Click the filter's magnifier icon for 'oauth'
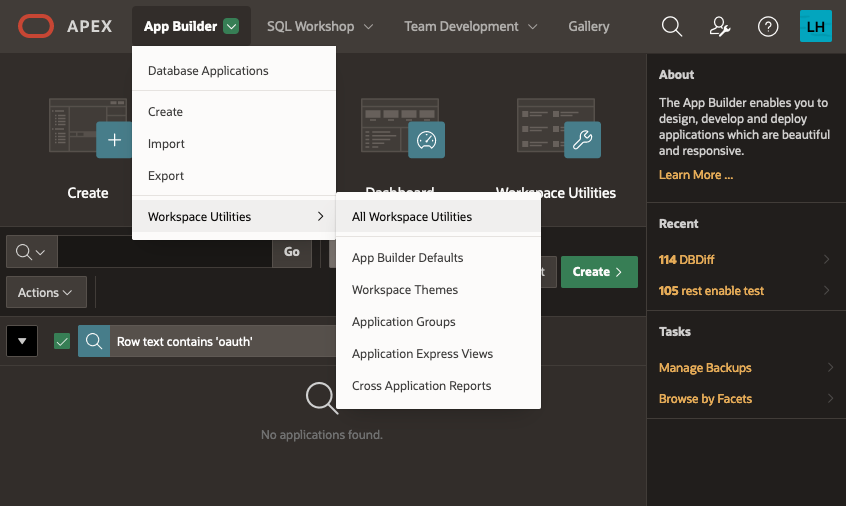This screenshot has height=506, width=846. point(94,341)
